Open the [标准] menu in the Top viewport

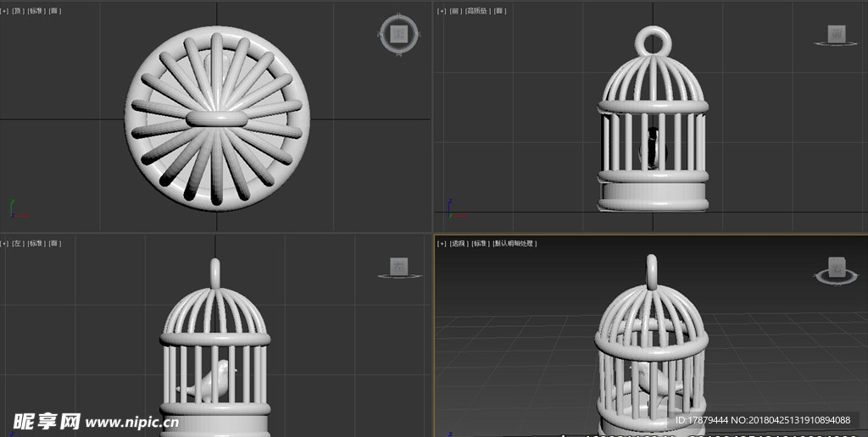click(35, 11)
